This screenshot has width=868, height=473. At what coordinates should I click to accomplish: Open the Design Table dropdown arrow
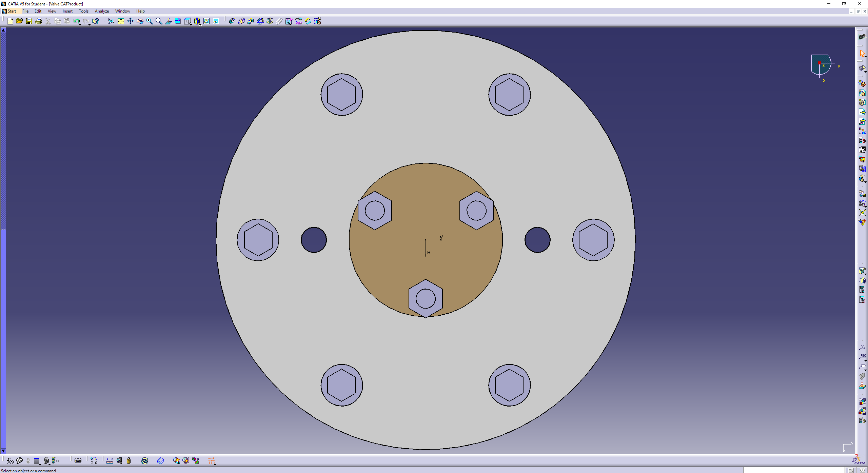click(40, 464)
